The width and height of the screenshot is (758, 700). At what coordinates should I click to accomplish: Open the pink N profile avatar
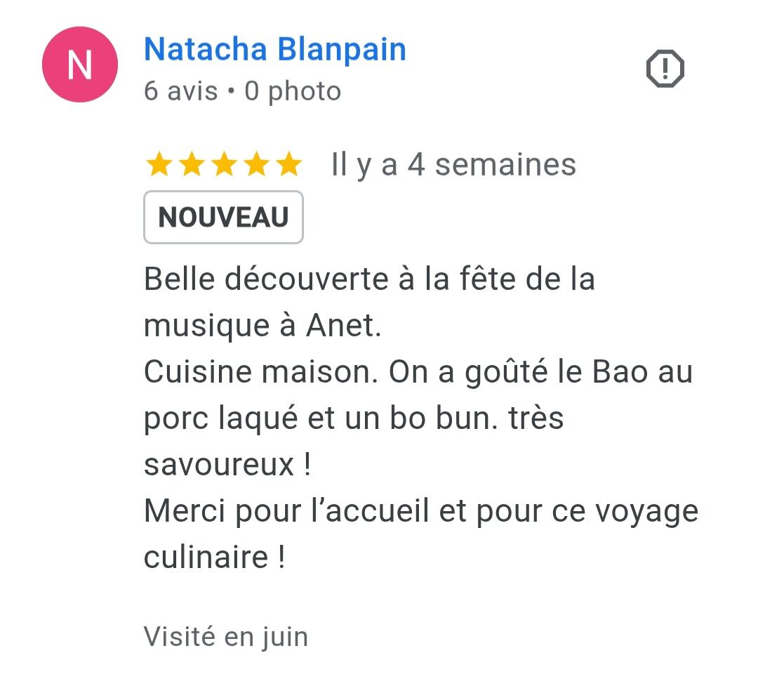point(80,65)
